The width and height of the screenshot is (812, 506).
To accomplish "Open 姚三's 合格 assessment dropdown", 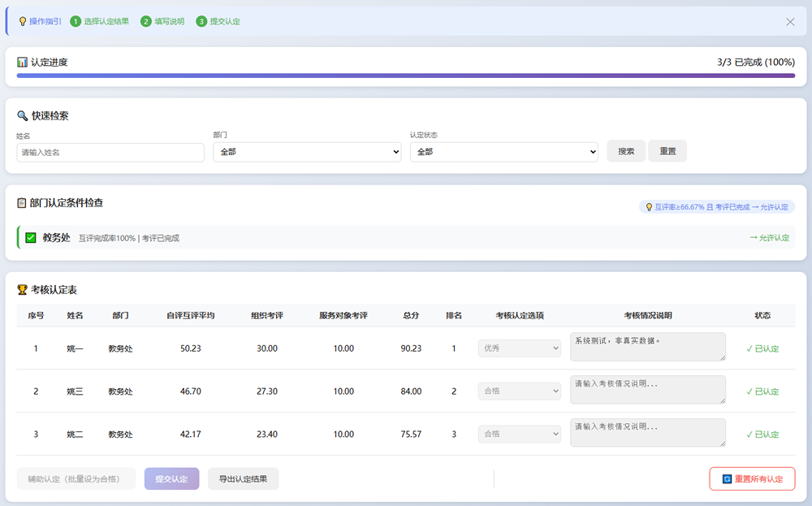I will click(520, 391).
